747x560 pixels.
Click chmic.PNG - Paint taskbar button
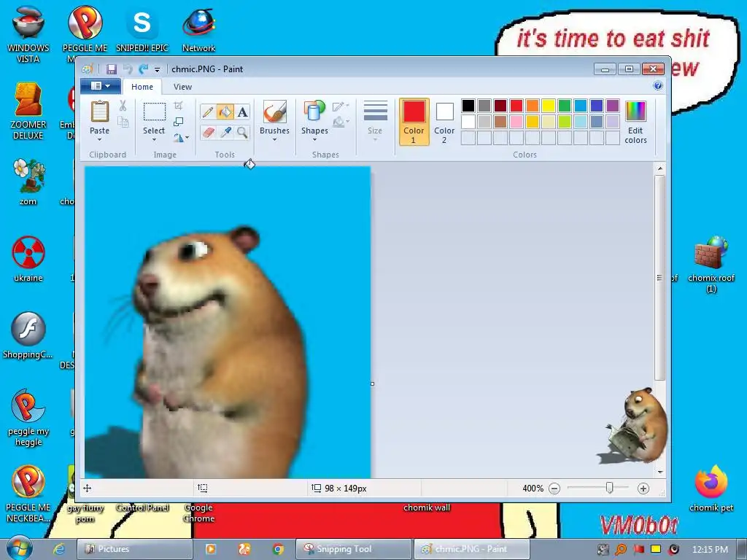(x=472, y=549)
